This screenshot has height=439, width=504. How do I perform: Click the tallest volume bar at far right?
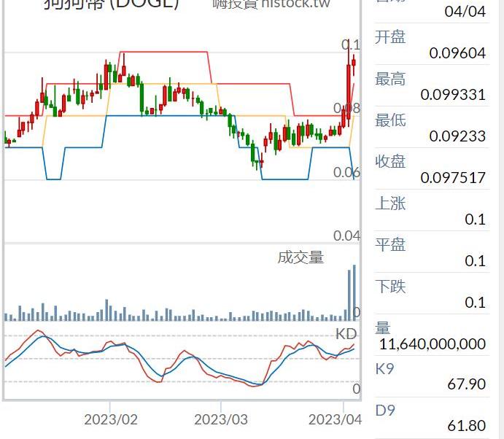354,292
